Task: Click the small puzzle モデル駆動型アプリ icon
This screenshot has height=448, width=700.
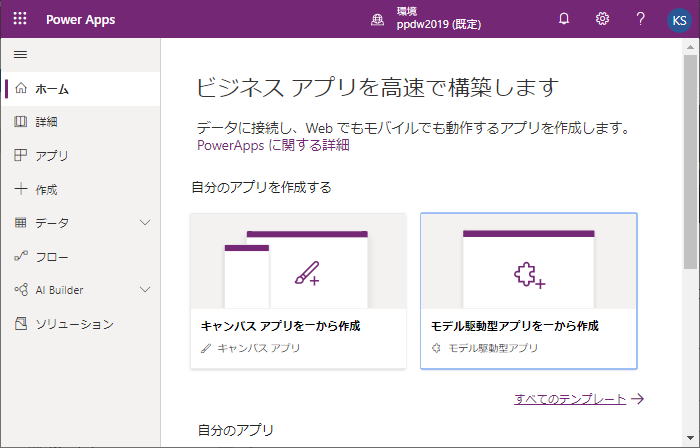Action: 436,348
